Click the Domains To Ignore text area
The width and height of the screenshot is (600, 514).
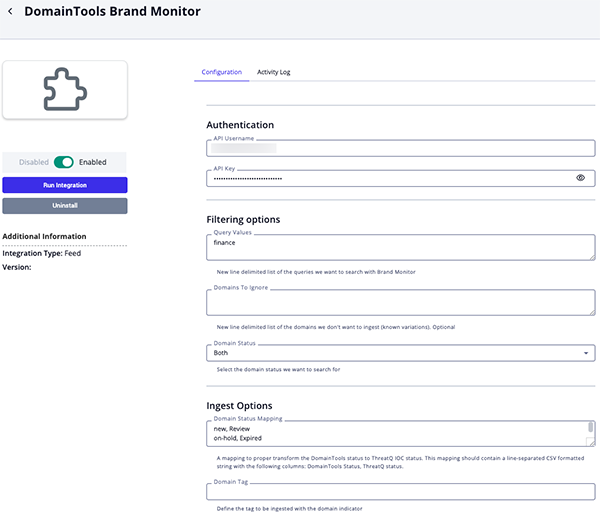click(x=401, y=302)
